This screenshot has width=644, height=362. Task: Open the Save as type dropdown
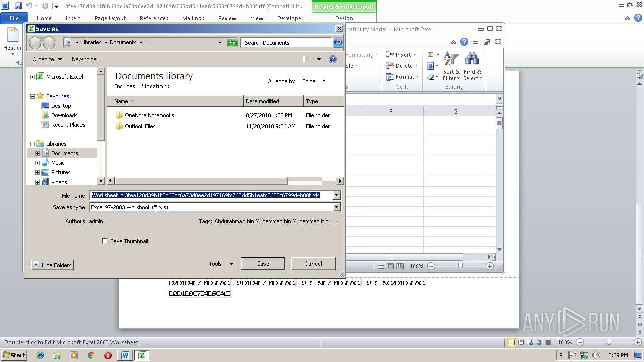coord(337,207)
